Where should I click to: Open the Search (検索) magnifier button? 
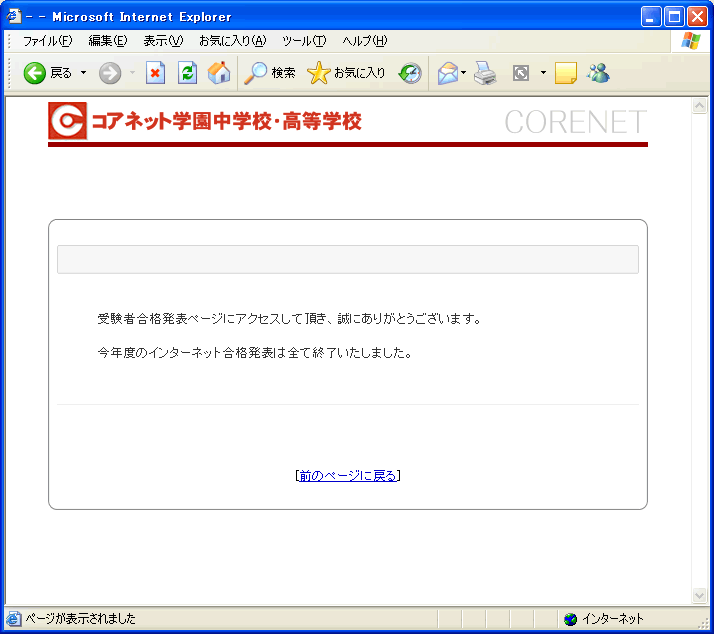pos(270,73)
